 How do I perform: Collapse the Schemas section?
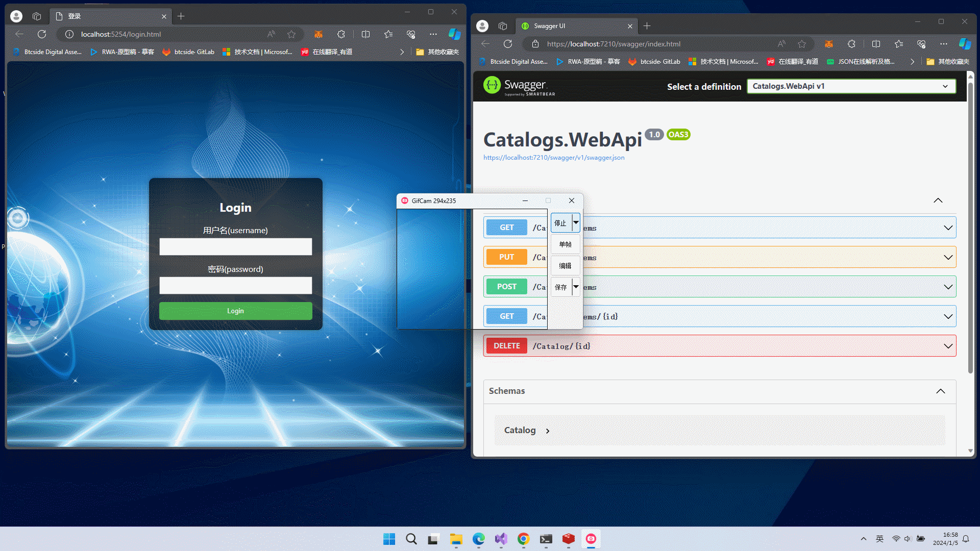pyautogui.click(x=941, y=391)
